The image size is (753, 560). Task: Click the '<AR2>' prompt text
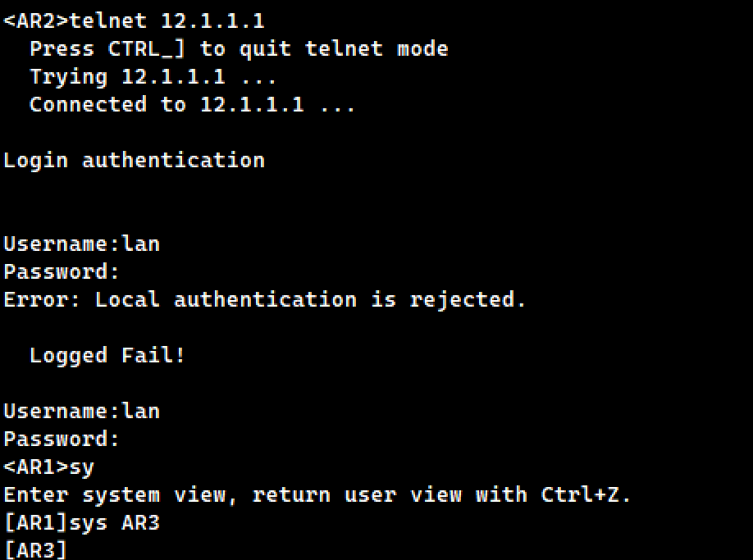[x=36, y=21]
